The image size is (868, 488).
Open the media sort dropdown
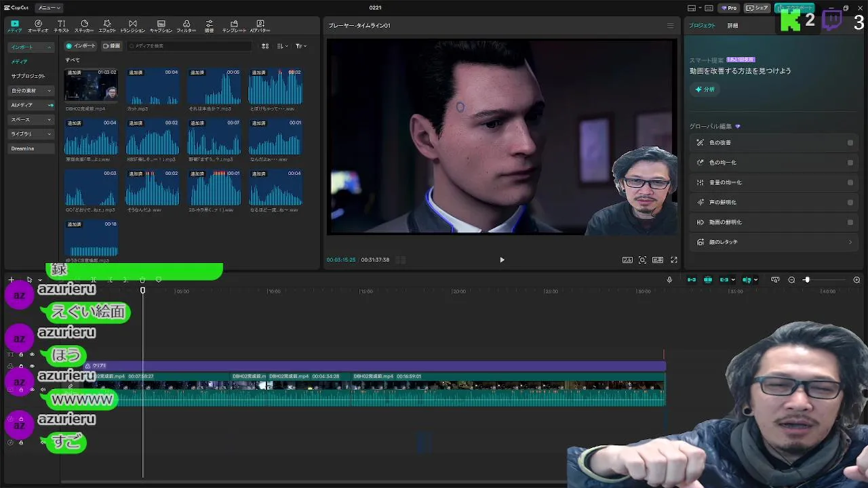tap(282, 46)
